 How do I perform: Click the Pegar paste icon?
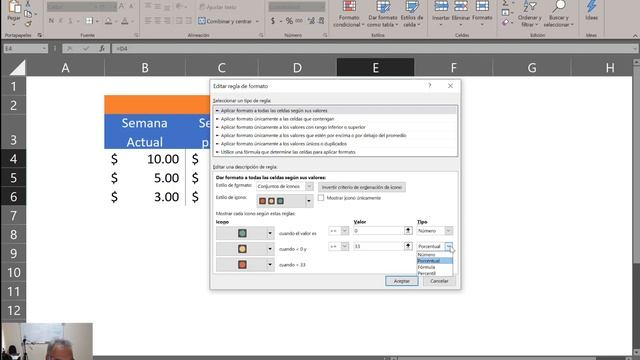click(14, 7)
